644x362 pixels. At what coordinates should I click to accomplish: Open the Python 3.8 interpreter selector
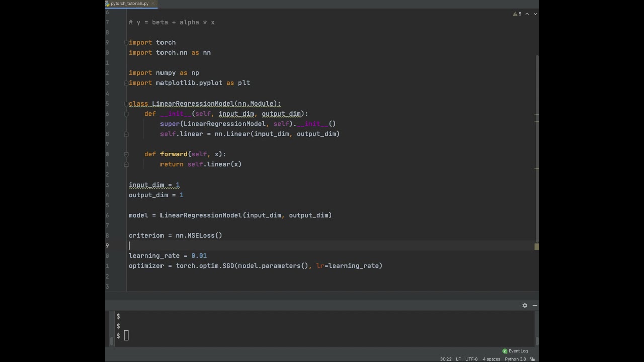tap(516, 359)
